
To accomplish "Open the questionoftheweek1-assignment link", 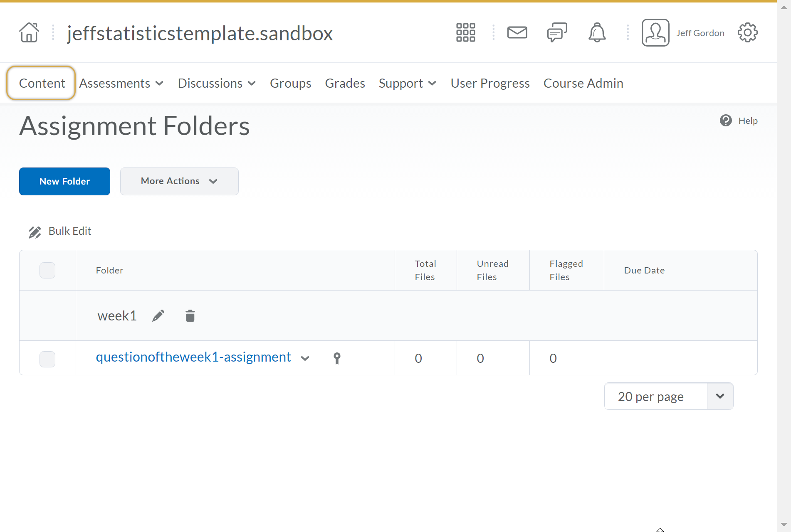I will [193, 357].
